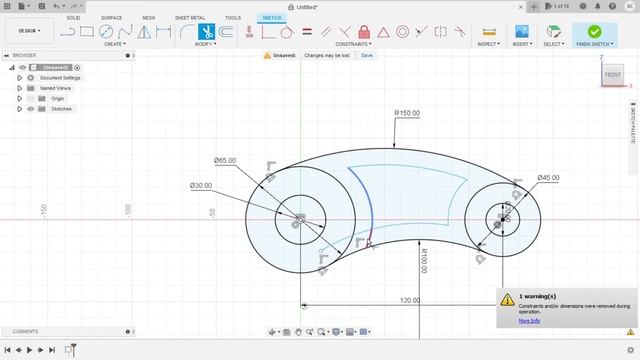
Task: Activate the root component radio button
Action: pyautogui.click(x=77, y=67)
